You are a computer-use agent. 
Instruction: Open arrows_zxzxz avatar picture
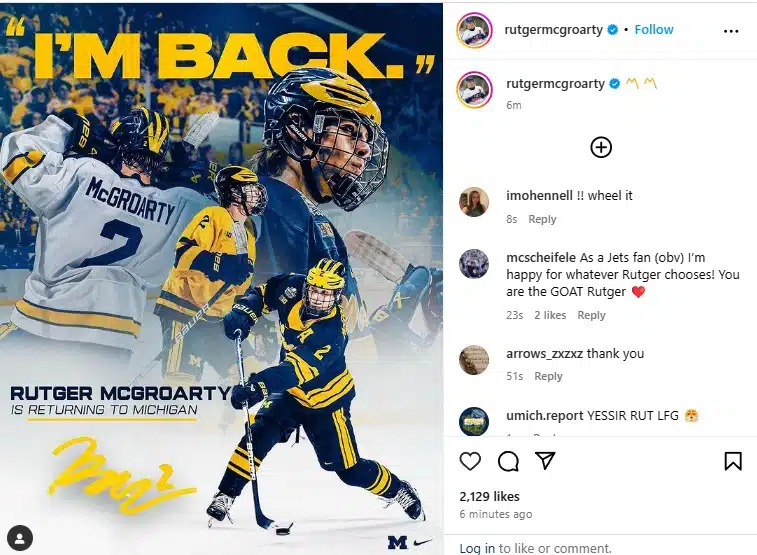coord(474,360)
